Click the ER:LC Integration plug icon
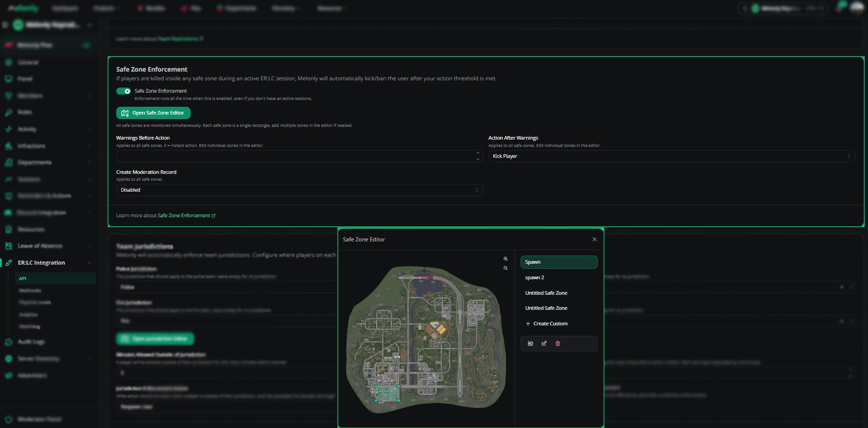This screenshot has height=428, width=868. tap(9, 263)
